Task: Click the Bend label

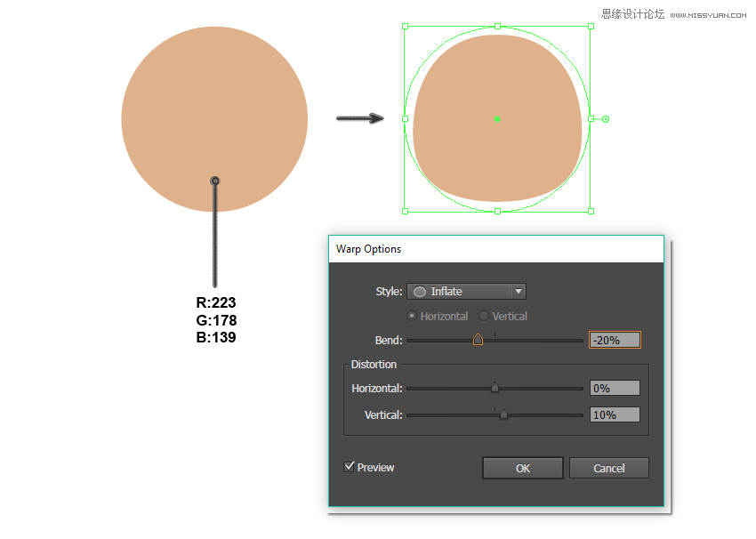Action: pos(389,341)
